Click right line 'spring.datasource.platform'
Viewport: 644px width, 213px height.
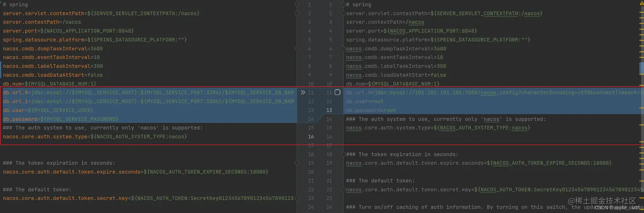(x=438, y=40)
